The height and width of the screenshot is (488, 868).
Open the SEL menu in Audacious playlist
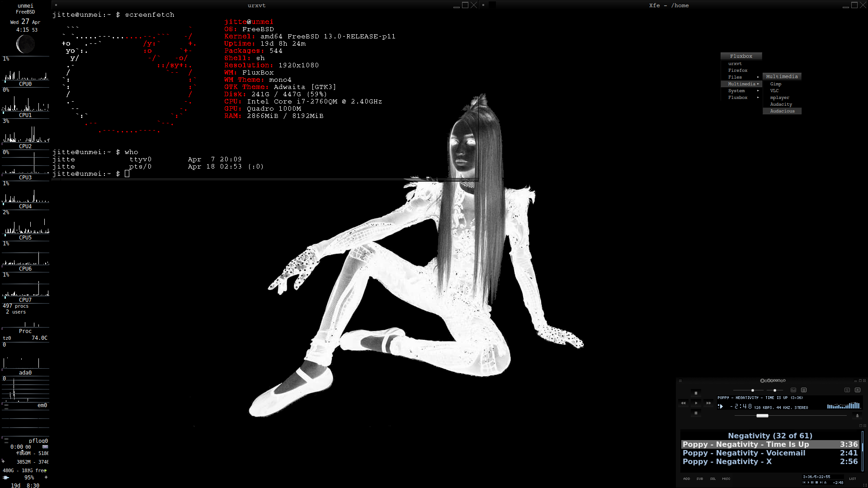[x=713, y=479]
